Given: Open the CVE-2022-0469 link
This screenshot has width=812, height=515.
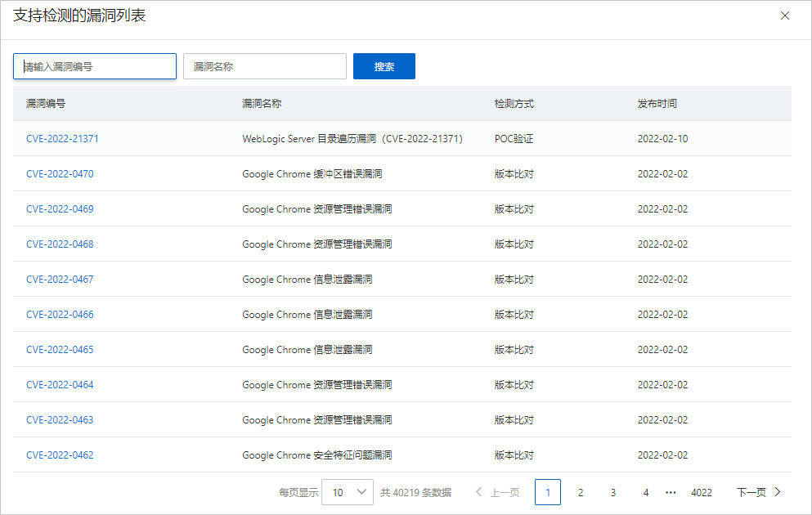Looking at the screenshot, I should 60,209.
